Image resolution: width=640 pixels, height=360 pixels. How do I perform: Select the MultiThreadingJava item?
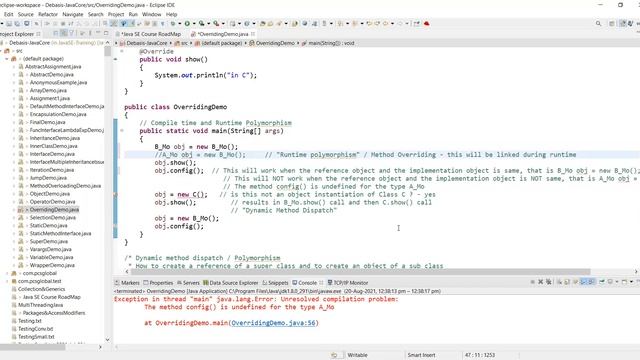pyautogui.click(x=40, y=305)
